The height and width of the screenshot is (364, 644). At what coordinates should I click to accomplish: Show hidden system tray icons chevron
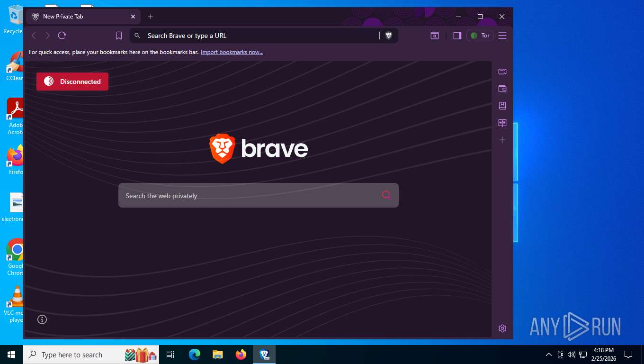tap(549, 355)
